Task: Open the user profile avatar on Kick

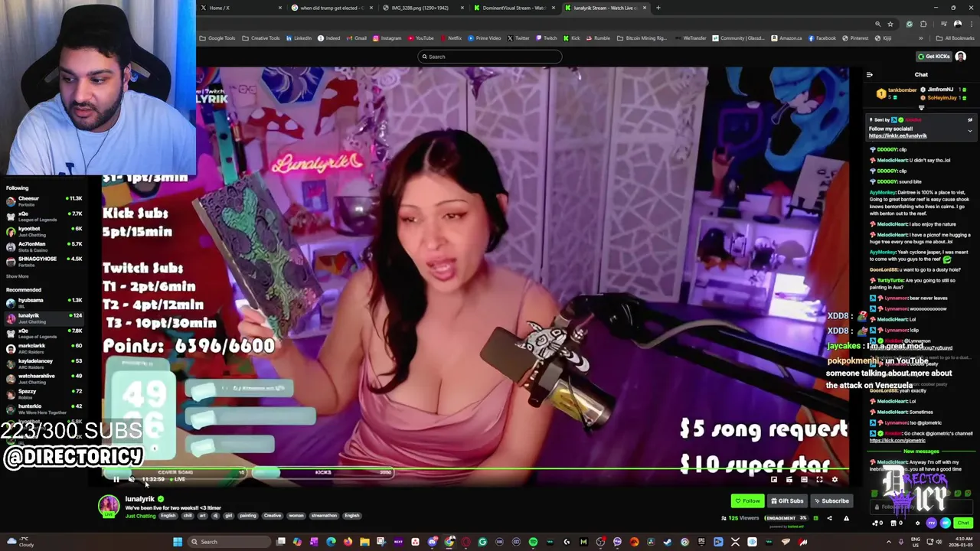Action: (x=961, y=57)
